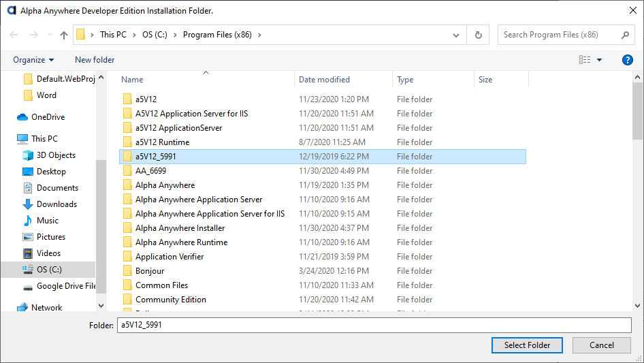Viewport: 644px width, 363px height.
Task: Go back with the Back arrow
Action: [x=14, y=35]
